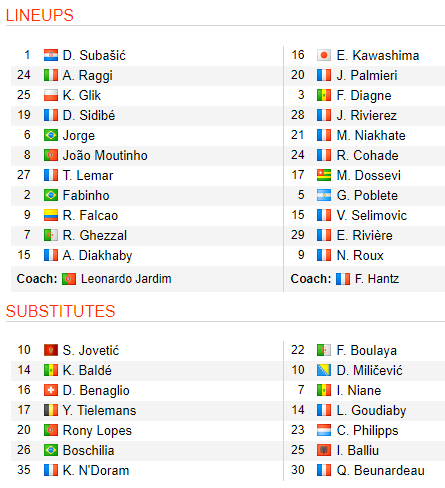The image size is (445, 488).
Task: Click the Belgian flag beside Y. Tielemans
Action: click(x=51, y=410)
